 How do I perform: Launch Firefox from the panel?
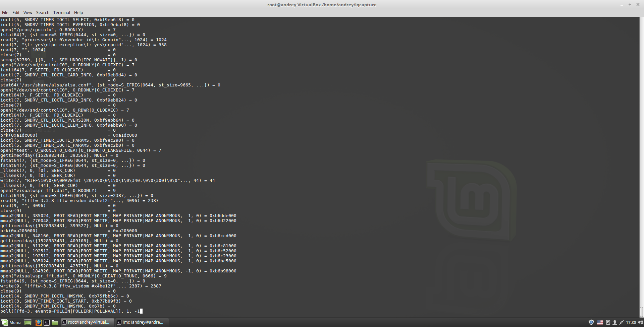(39, 322)
